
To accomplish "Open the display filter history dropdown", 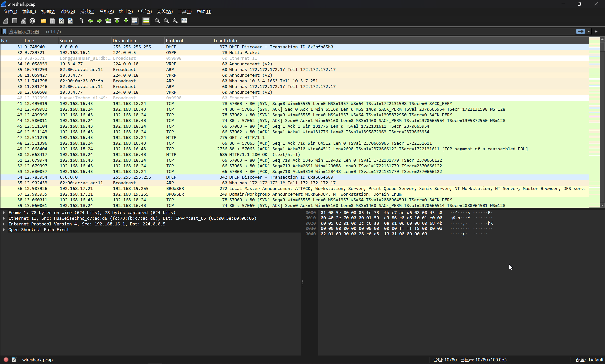I will click(588, 31).
